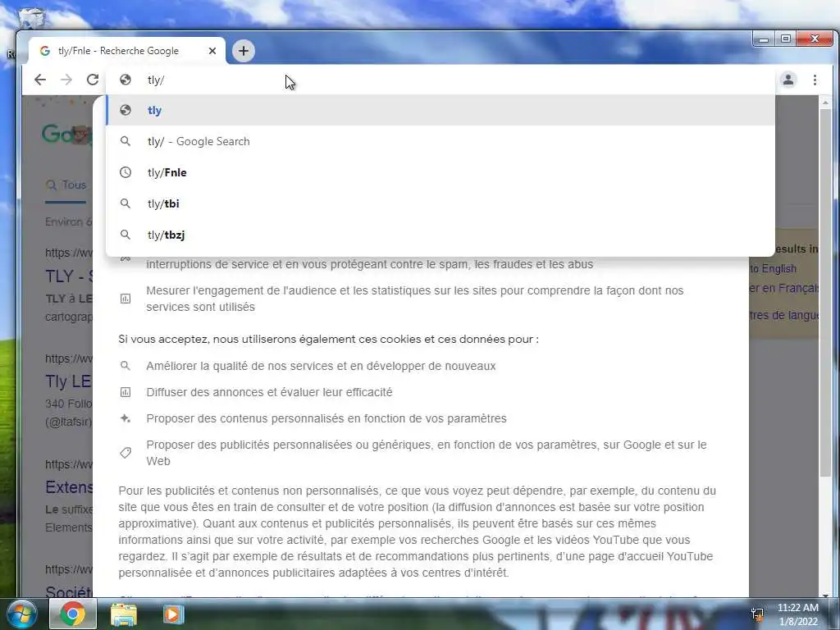This screenshot has width=840, height=630.
Task: Click the globe icon beside tly suggestion
Action: pos(126,111)
